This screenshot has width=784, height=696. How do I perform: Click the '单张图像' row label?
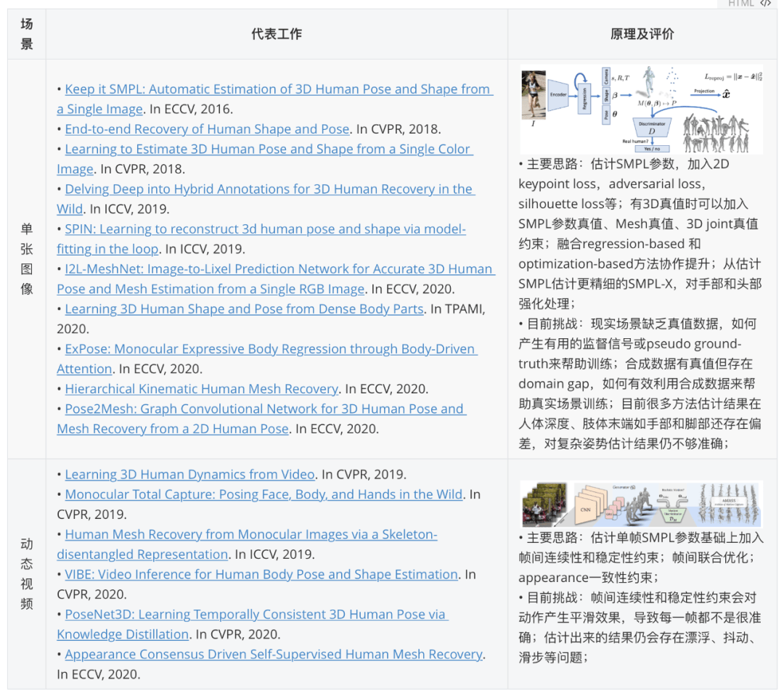point(27,259)
